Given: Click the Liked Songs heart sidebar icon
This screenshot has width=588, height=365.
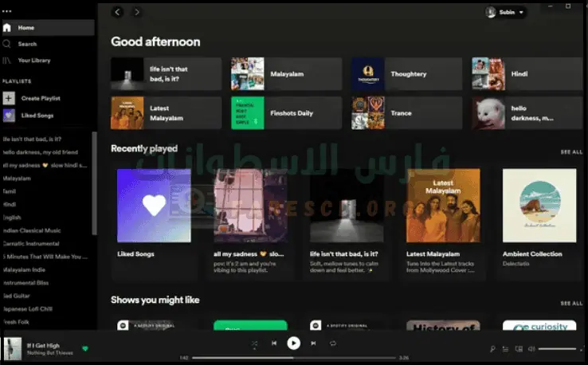Looking at the screenshot, I should tap(9, 116).
